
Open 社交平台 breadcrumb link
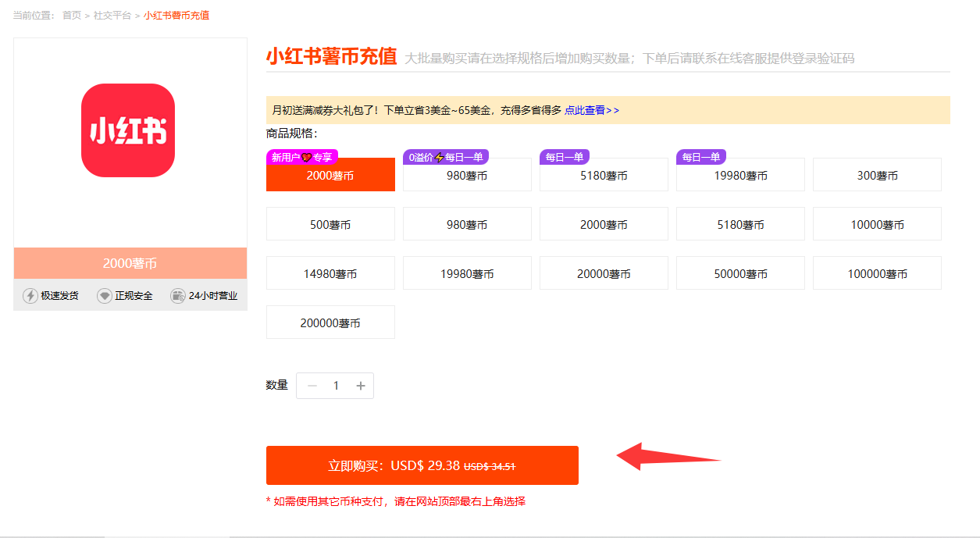coord(112,15)
